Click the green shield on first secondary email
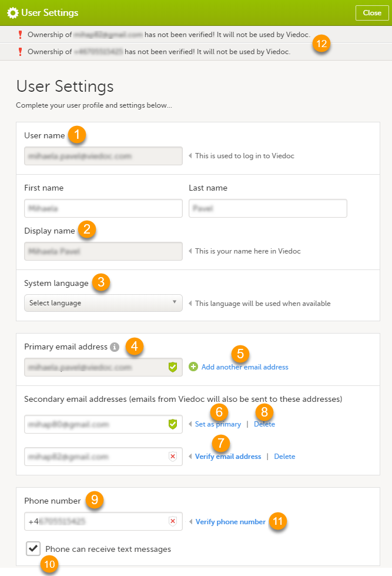The image size is (392, 576). click(173, 424)
